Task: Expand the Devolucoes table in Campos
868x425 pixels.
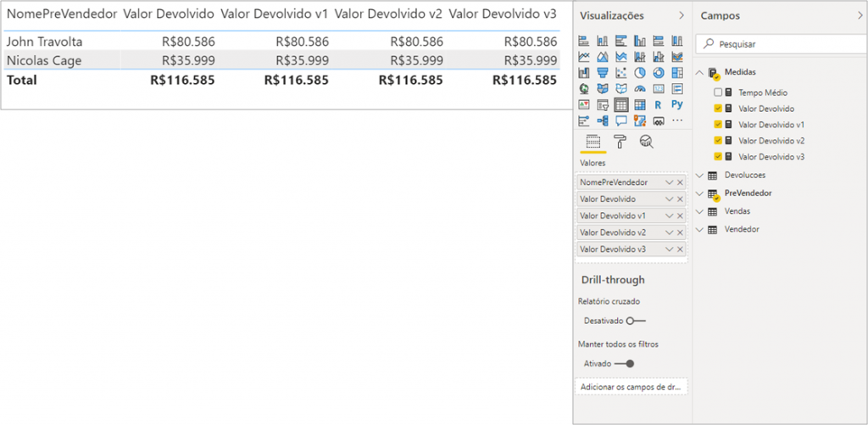Action: tap(699, 175)
